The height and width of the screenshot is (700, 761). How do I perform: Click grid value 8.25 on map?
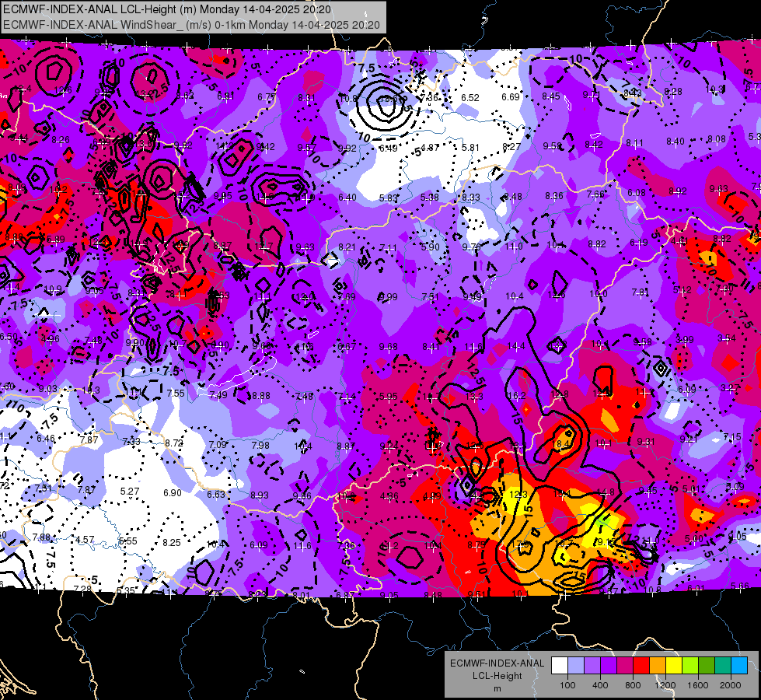[172, 542]
